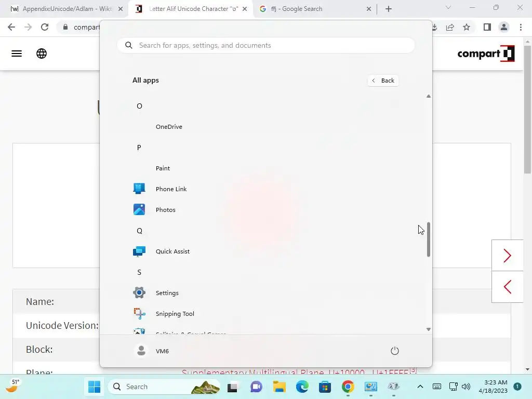Click the All apps scroll down arrow
Viewport: 532px width, 399px height.
[x=429, y=329]
